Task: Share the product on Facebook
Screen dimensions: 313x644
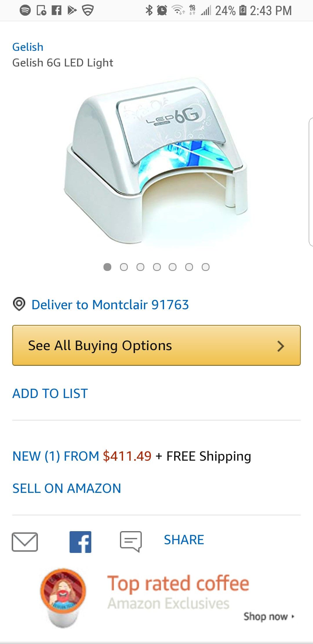Action: point(80,542)
